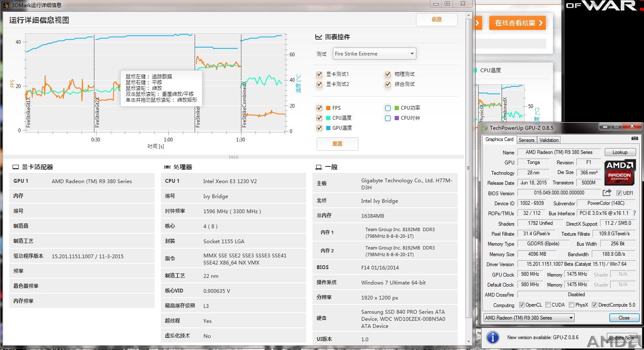
Task: Click the orange FPS color swatch
Action: tap(328, 108)
